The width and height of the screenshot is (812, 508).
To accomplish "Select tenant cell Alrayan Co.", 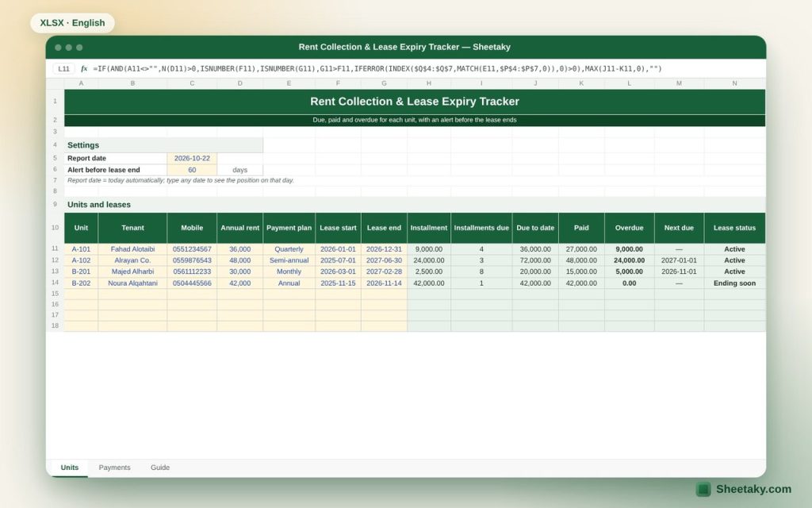I will tap(132, 260).
